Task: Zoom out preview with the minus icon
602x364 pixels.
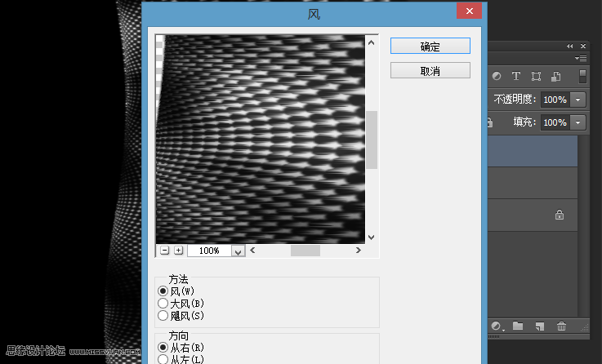Action: click(x=164, y=251)
